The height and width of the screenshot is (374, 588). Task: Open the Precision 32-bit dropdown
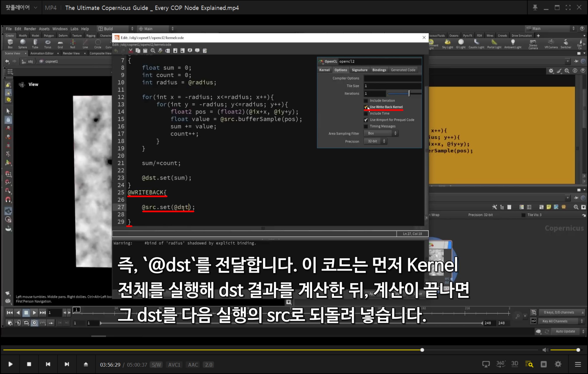tap(376, 141)
